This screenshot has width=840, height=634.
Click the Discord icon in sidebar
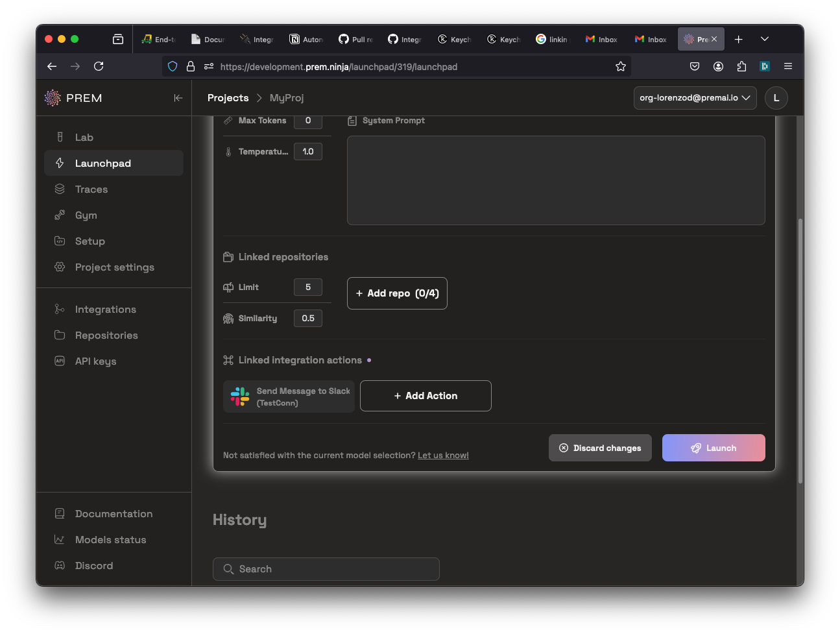60,565
